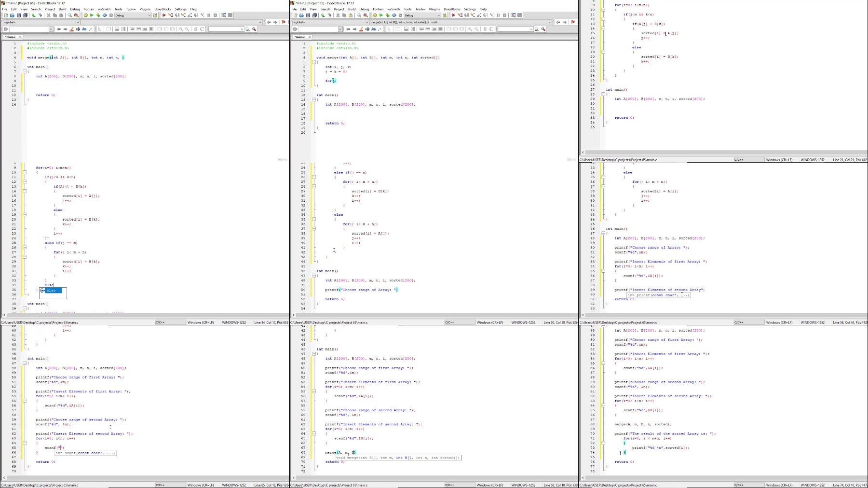The height and width of the screenshot is (488, 868).
Task: Open <global> scope dropdown in left window
Action: click(x=41, y=22)
